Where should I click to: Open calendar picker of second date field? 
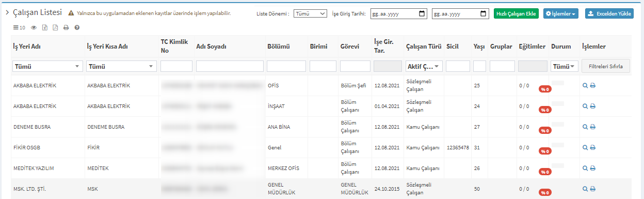(x=484, y=14)
